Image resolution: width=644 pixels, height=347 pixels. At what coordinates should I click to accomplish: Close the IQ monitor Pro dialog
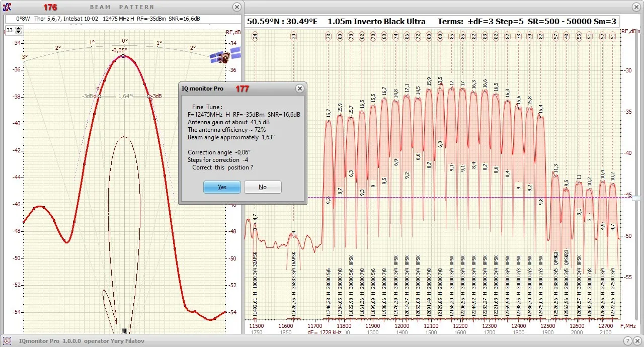pyautogui.click(x=299, y=89)
